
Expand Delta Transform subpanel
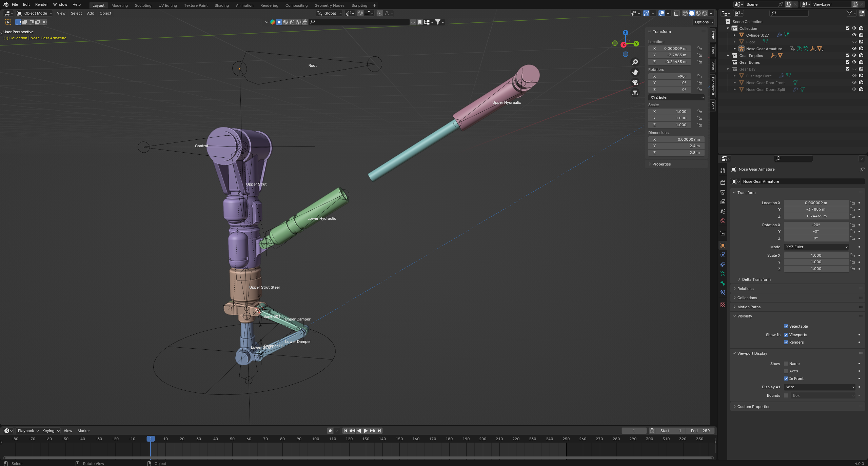point(756,279)
